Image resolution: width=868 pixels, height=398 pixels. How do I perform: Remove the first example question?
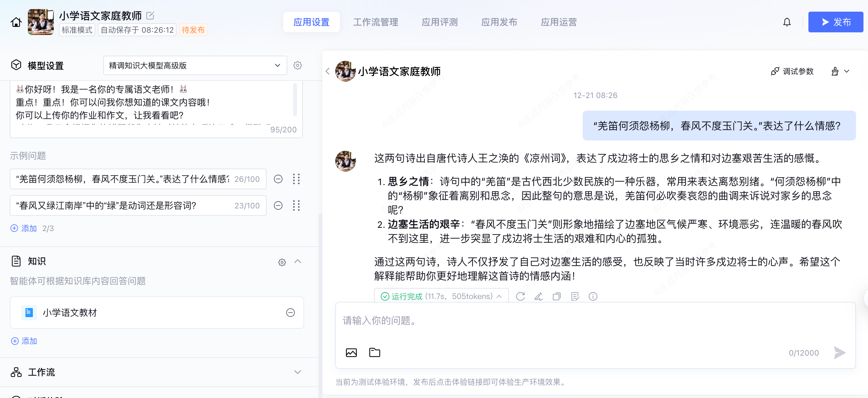(278, 179)
